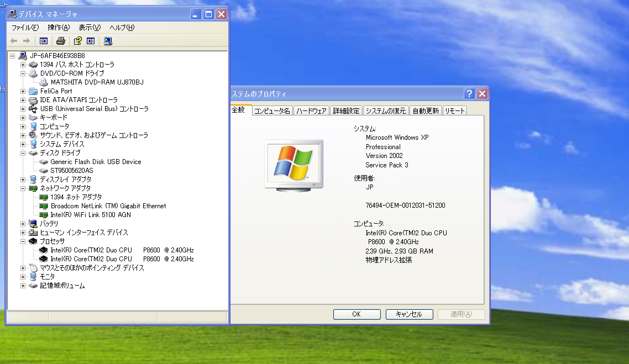Click the バッテリ battery icon

pos(33,224)
